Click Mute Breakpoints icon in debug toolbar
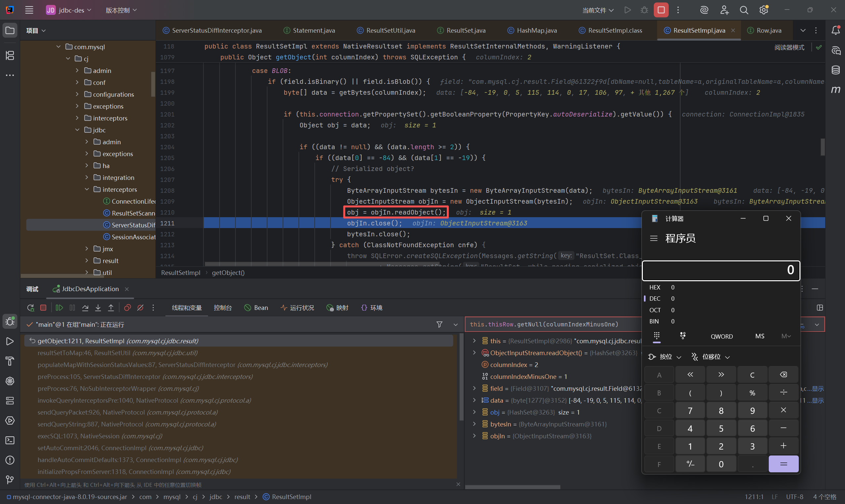845x504 pixels. click(140, 308)
